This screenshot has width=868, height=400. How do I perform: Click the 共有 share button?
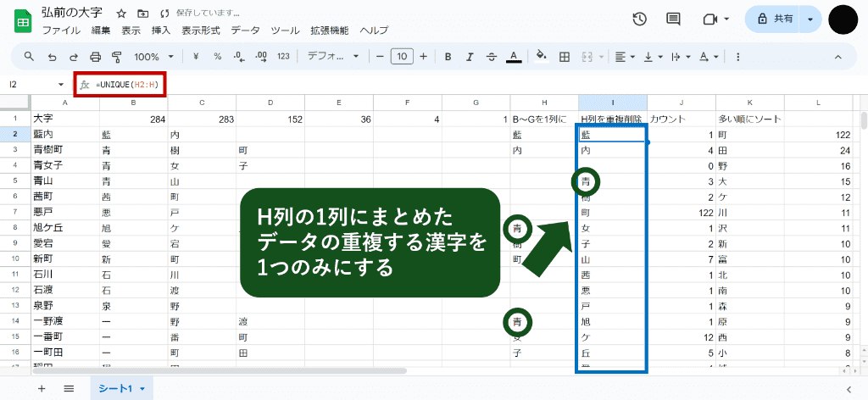[773, 19]
